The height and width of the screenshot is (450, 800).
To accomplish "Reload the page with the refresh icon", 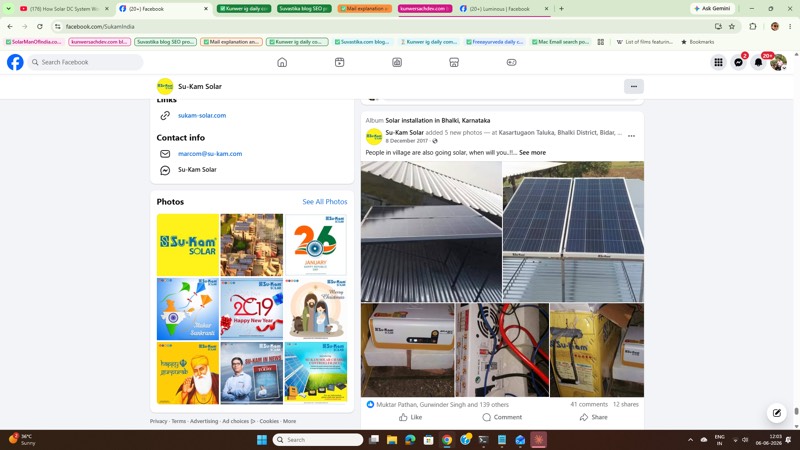I will click(x=40, y=27).
